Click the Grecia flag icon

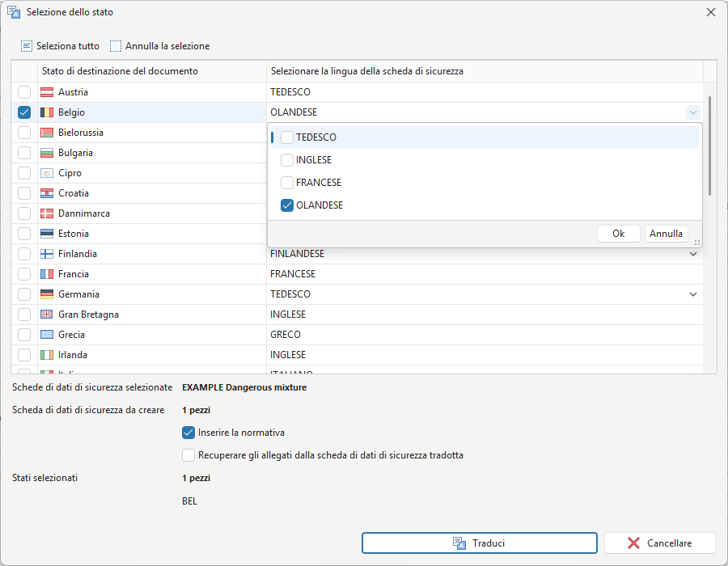pos(47,335)
